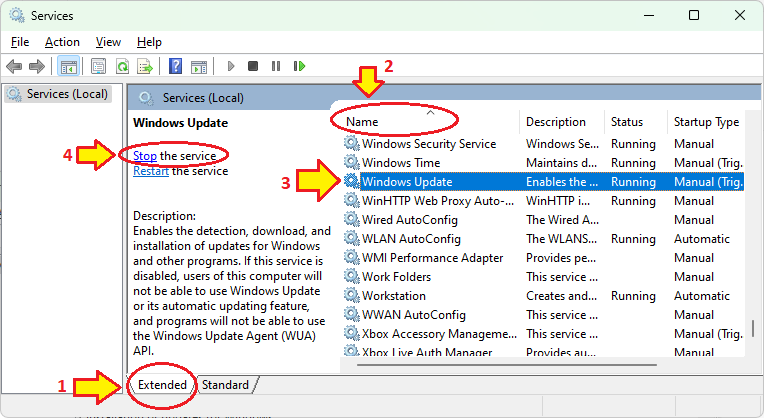Click the Refresh toolbar icon
765x418 pixels.
[x=122, y=66]
